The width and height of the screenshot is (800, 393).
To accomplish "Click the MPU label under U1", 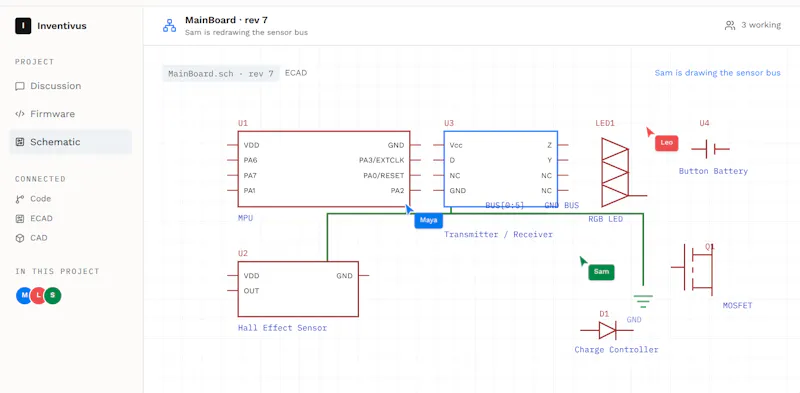I will 245,218.
